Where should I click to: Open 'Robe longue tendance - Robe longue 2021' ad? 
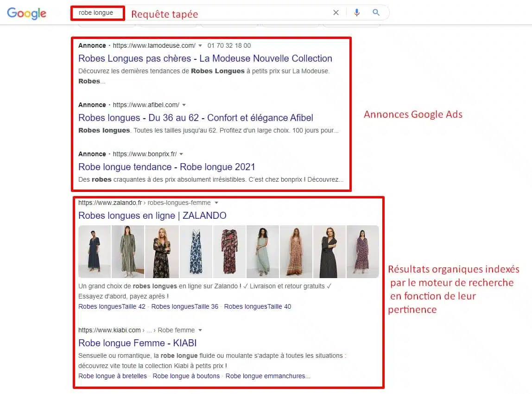click(x=166, y=167)
